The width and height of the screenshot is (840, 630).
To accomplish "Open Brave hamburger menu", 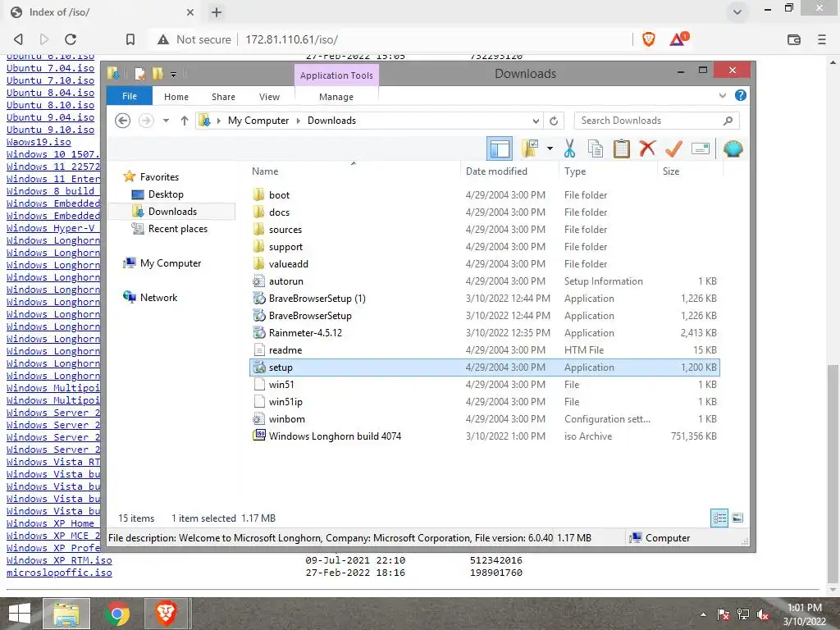I will point(822,39).
